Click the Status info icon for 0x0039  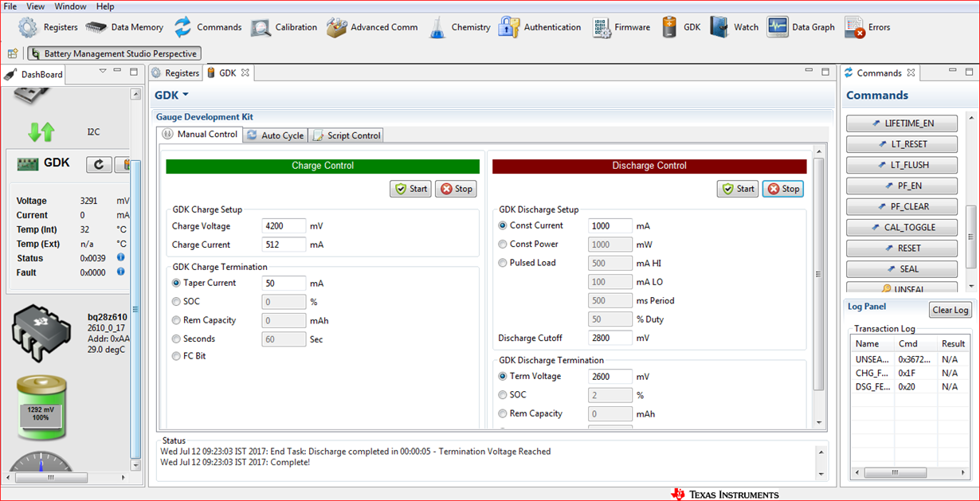(x=121, y=257)
